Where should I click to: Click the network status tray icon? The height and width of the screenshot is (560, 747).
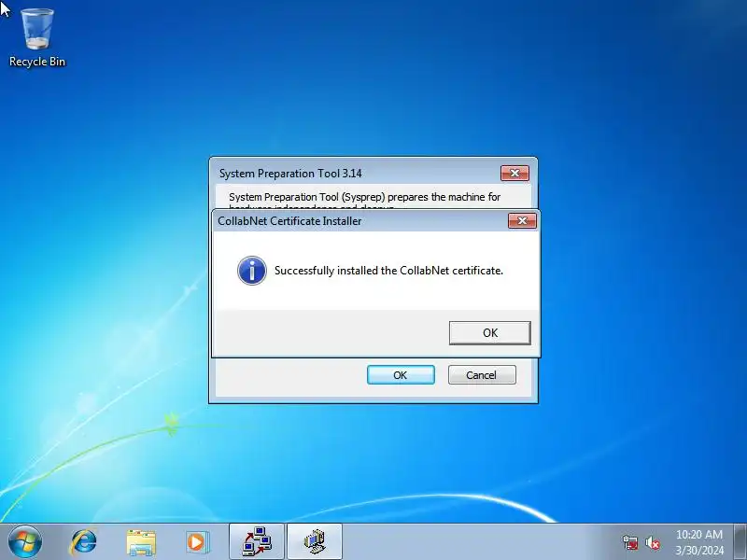pos(630,542)
